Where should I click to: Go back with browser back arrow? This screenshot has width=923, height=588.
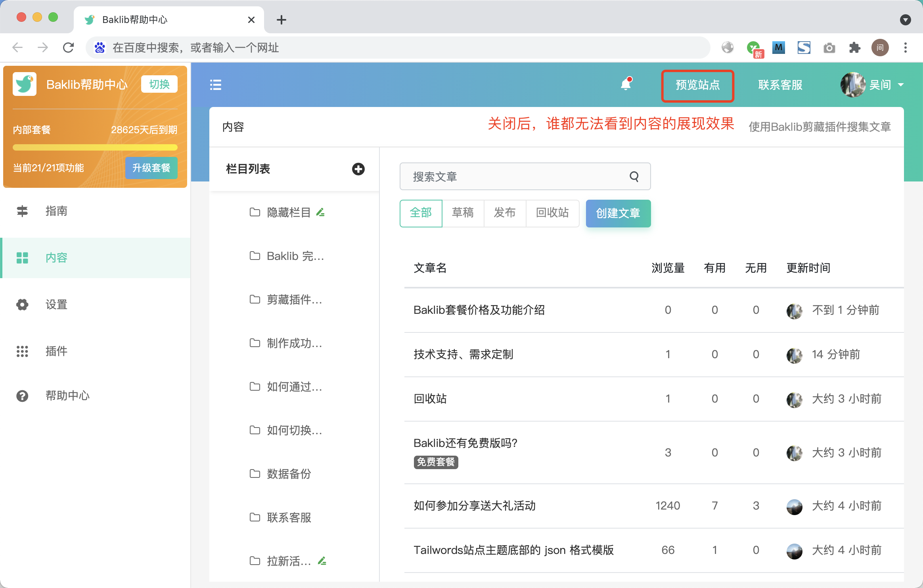17,48
